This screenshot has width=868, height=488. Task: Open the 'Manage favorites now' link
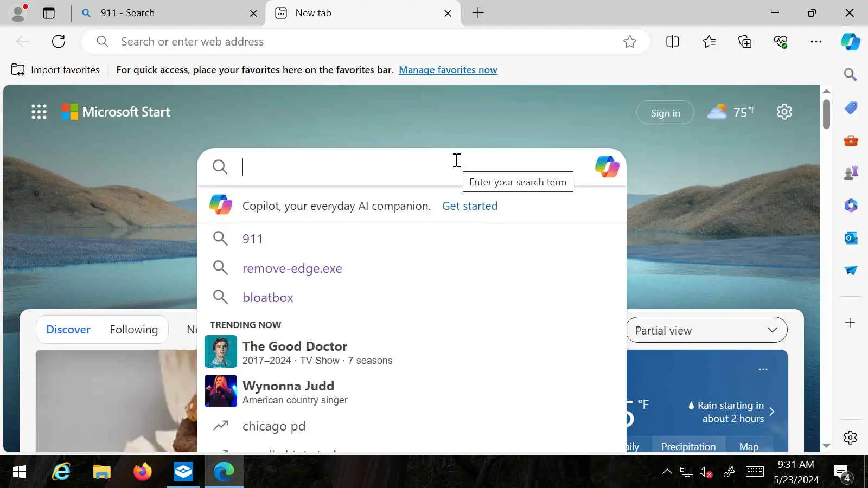point(448,70)
